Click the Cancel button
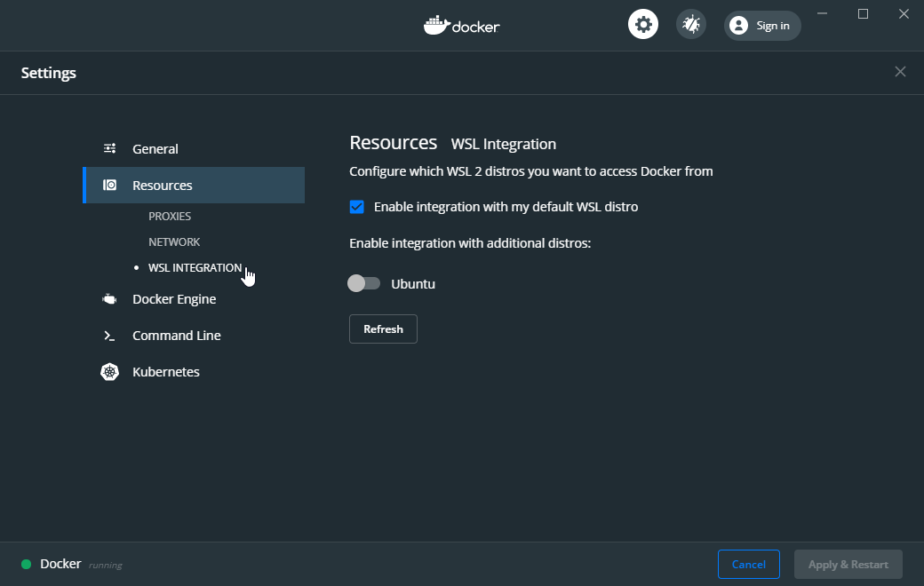 click(748, 564)
